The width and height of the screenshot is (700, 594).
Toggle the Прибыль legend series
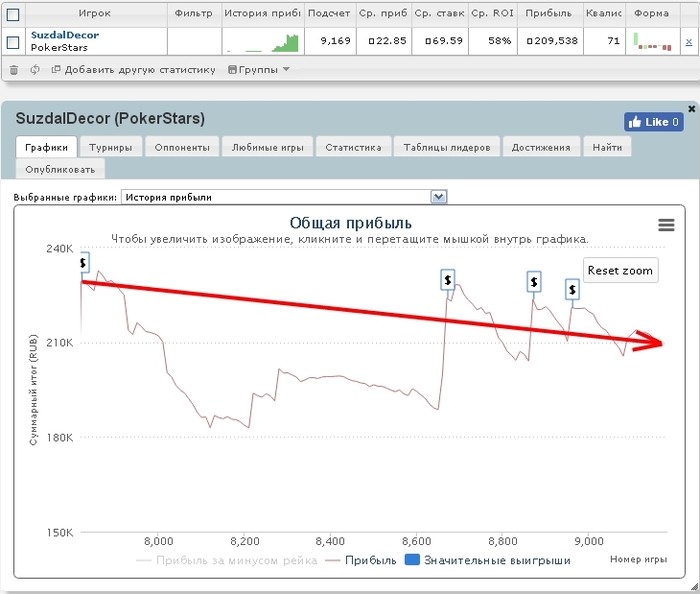(x=361, y=561)
